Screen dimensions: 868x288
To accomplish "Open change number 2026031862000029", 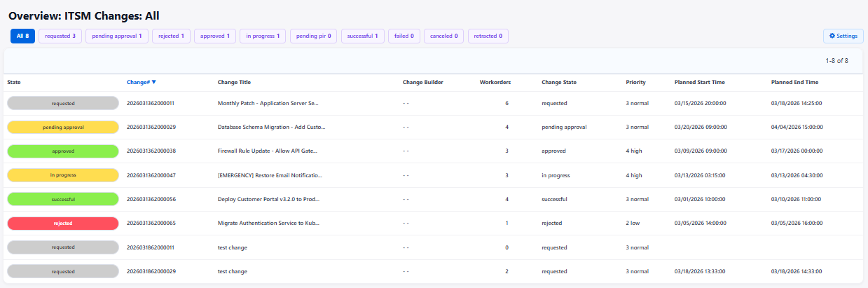I will 151,271.
